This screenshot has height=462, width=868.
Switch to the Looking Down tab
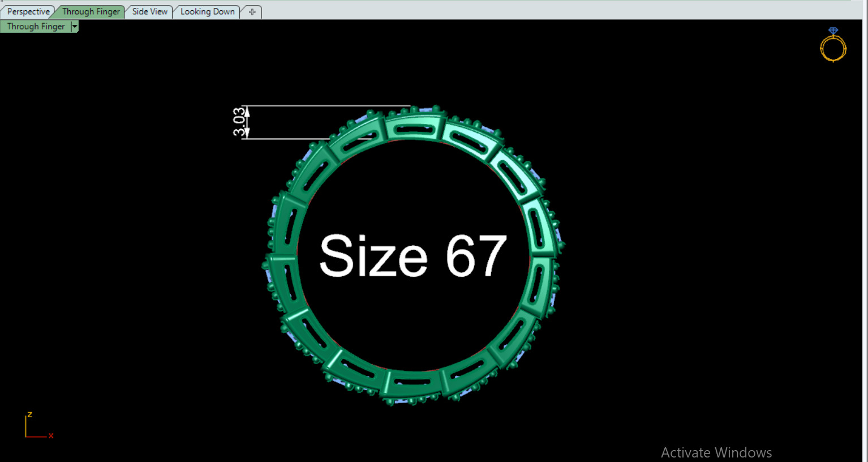coord(207,11)
